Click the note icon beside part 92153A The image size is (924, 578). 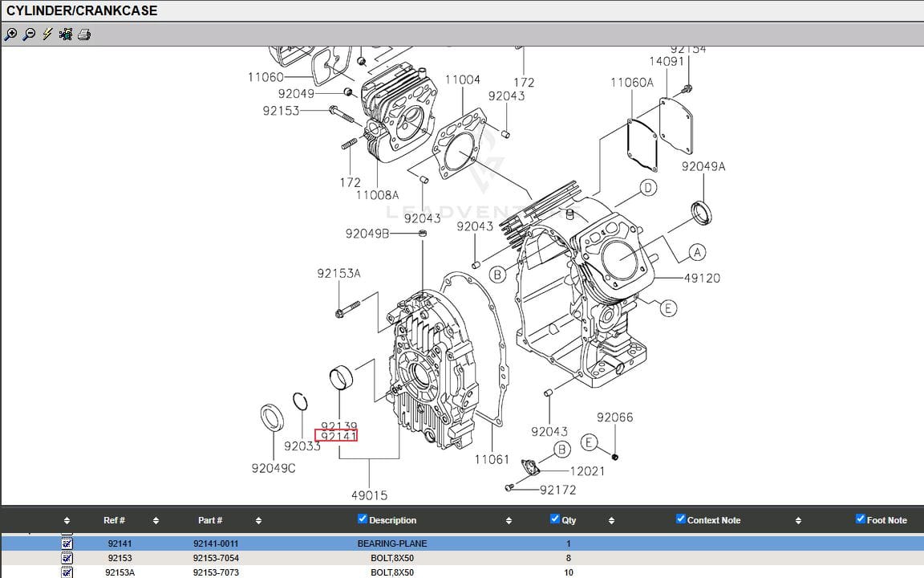coord(68,572)
